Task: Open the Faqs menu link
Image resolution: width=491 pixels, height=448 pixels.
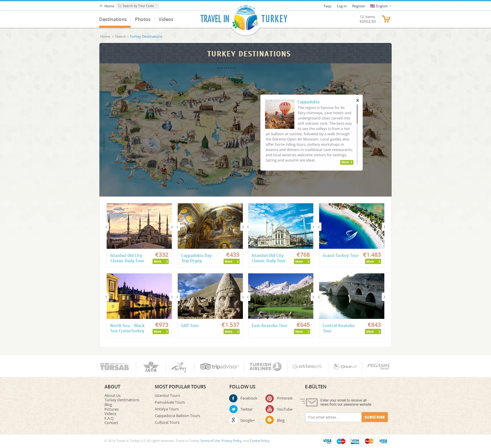Action: coord(328,6)
